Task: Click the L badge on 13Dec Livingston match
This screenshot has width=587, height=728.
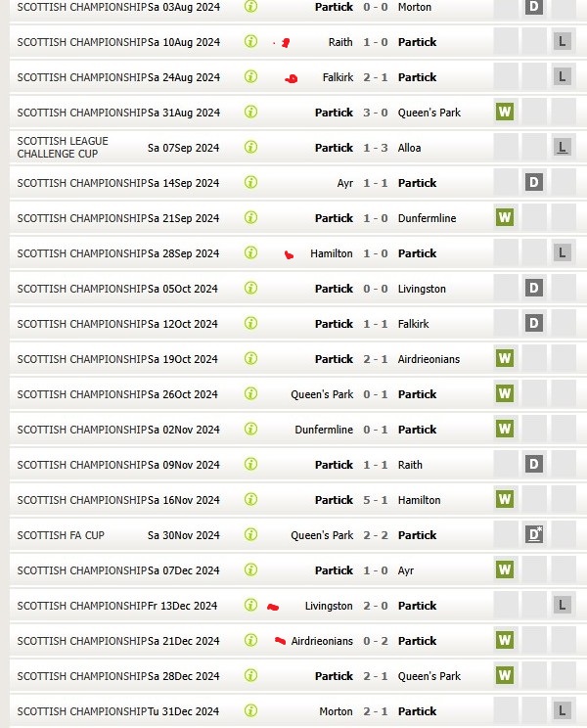Action: click(562, 606)
